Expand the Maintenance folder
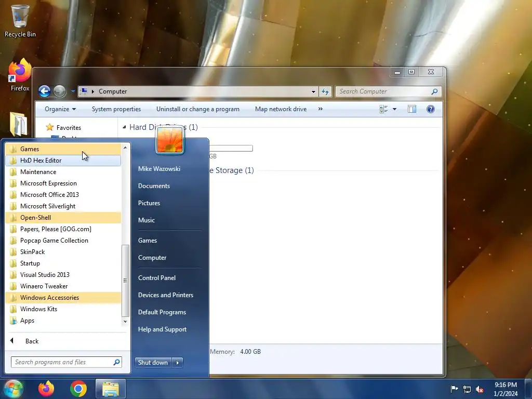The image size is (532, 399). tap(63, 172)
